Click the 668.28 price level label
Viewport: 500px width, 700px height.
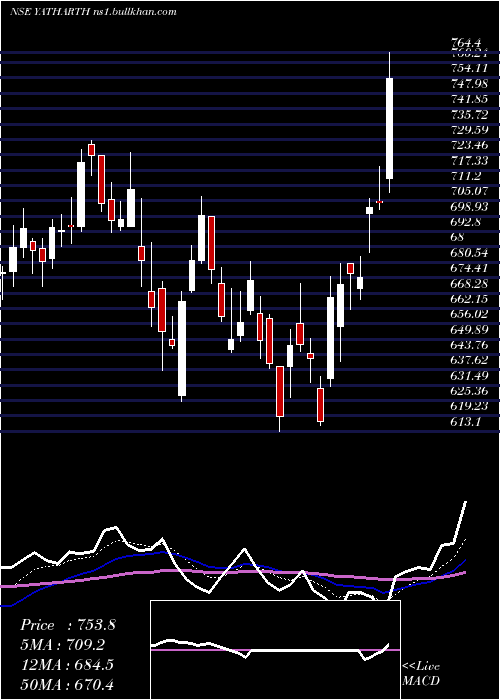pyautogui.click(x=469, y=283)
